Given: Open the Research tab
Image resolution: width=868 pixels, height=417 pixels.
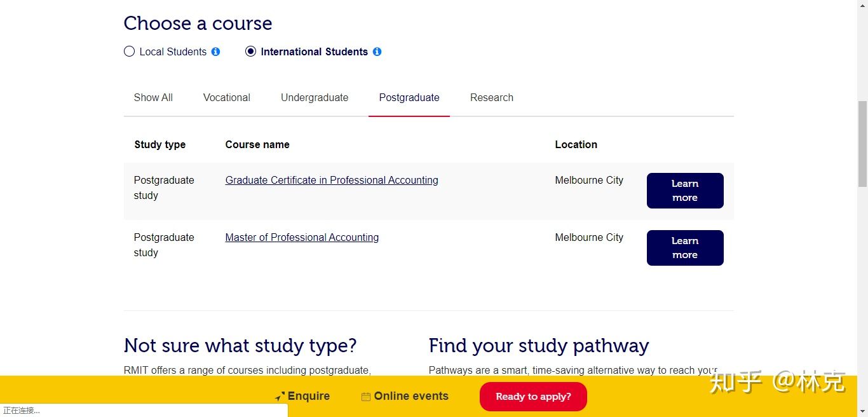Looking at the screenshot, I should pos(492,97).
